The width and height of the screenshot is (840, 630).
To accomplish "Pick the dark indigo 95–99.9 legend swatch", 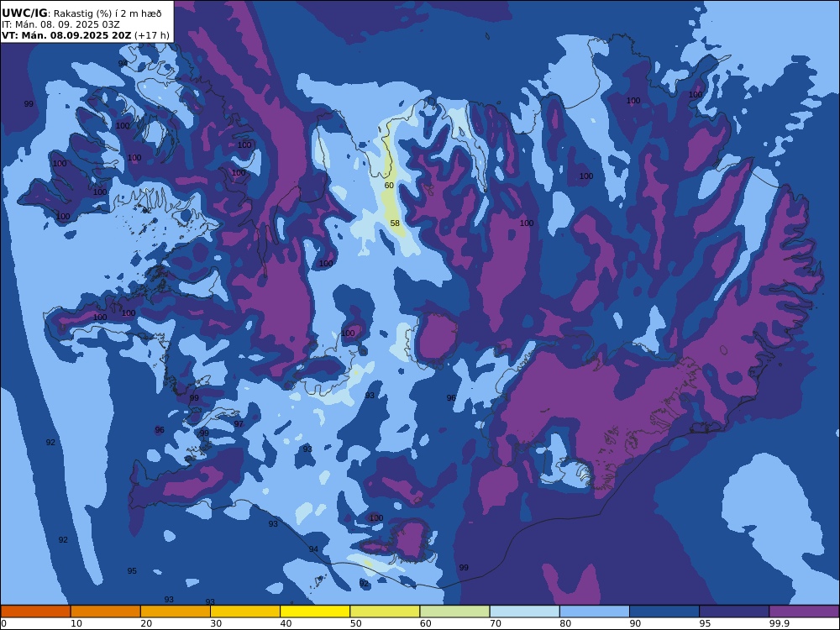I will click(x=734, y=612).
